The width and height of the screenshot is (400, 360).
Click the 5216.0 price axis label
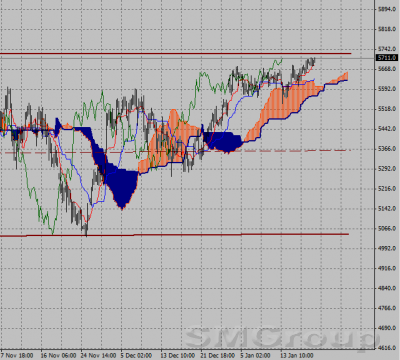click(387, 189)
